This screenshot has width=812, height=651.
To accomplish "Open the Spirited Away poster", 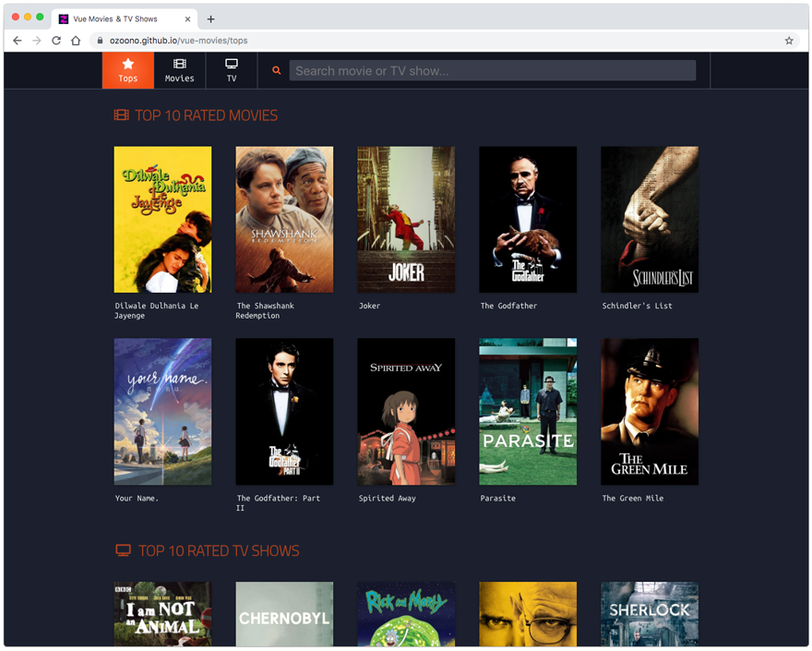I will (x=406, y=412).
